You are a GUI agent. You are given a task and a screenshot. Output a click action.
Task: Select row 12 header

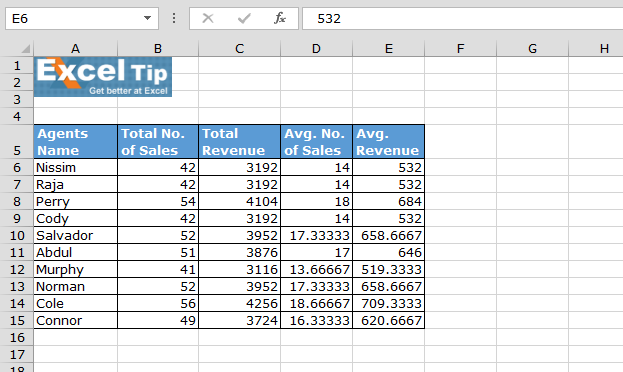point(17,269)
